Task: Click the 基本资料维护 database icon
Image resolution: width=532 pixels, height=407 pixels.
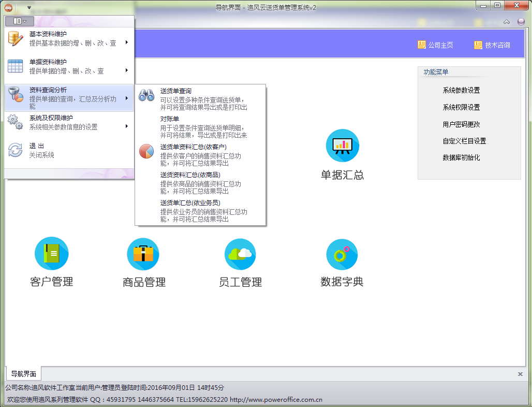Action: (14, 40)
